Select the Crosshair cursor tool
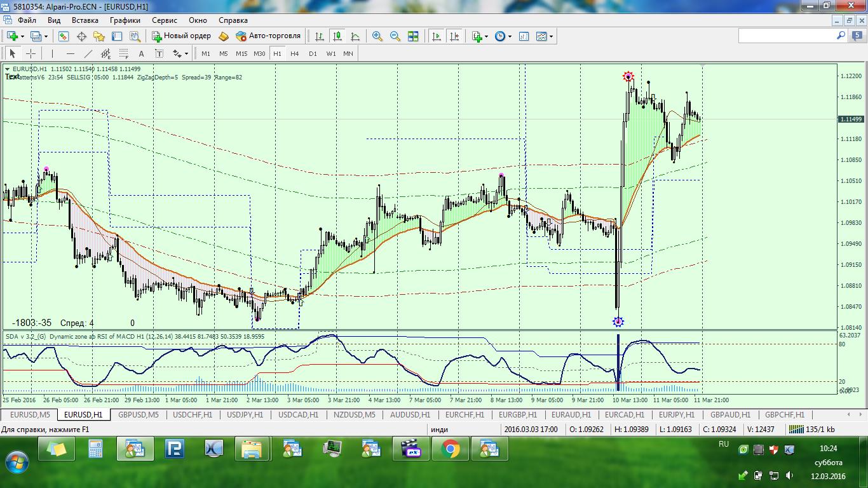Screen dimensions: 868x488 [x=31, y=54]
